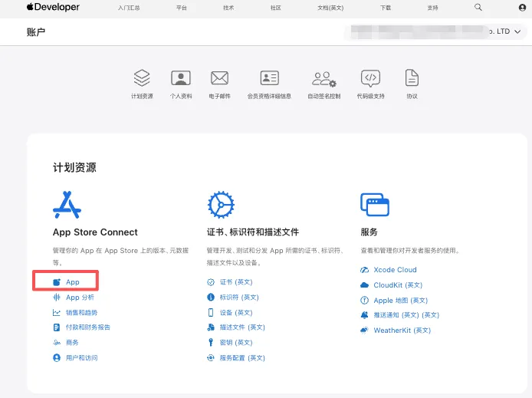Select the 协议 document icon
This screenshot has height=398, width=532.
412,77
